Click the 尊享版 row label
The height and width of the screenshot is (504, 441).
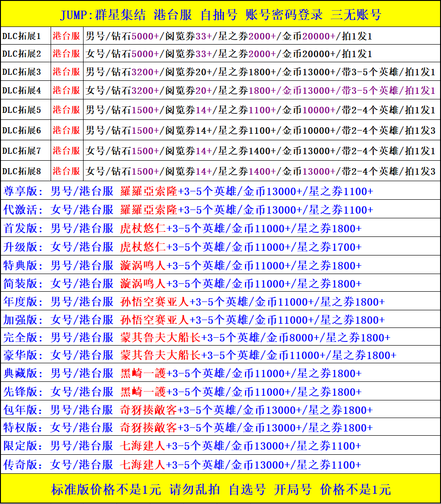pyautogui.click(x=23, y=191)
